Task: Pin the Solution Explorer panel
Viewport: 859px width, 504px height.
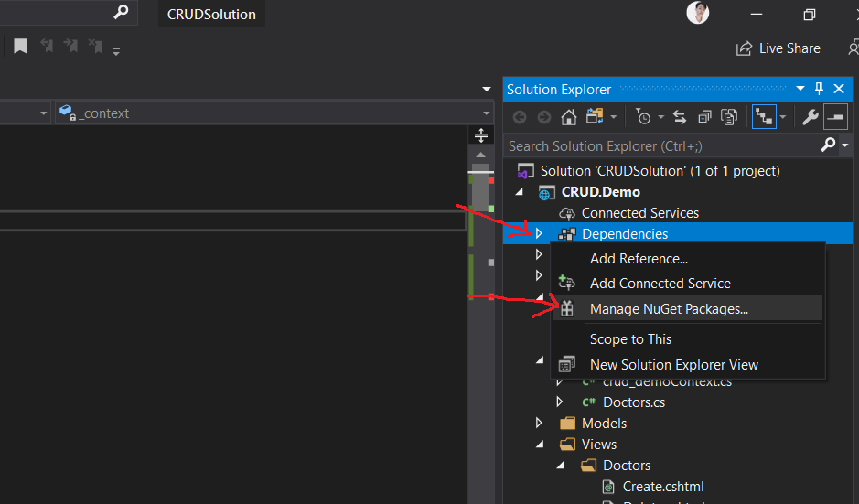Action: 819,88
